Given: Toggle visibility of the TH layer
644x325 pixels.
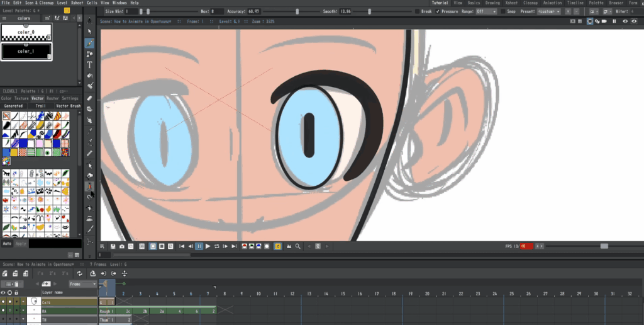Looking at the screenshot, I should 4,320.
